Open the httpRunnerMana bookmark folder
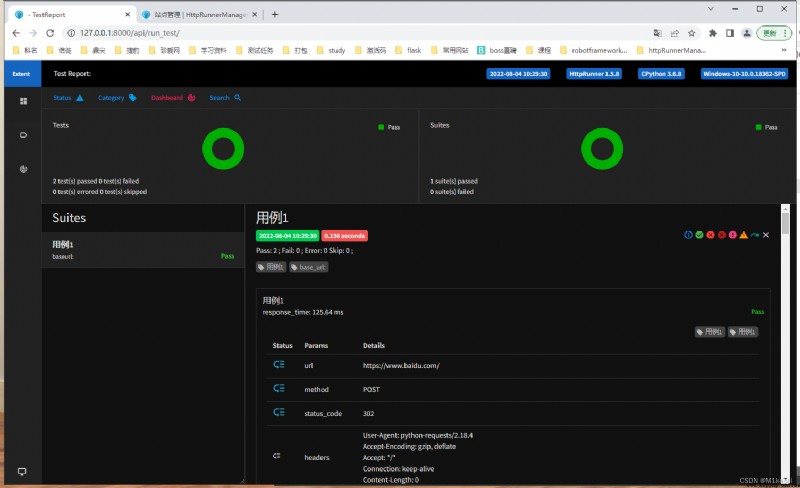 point(671,50)
